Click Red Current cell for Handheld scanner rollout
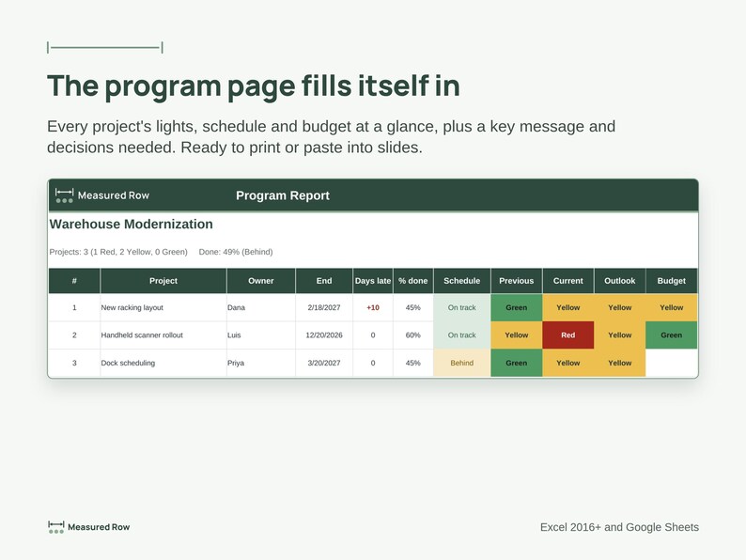 click(568, 334)
